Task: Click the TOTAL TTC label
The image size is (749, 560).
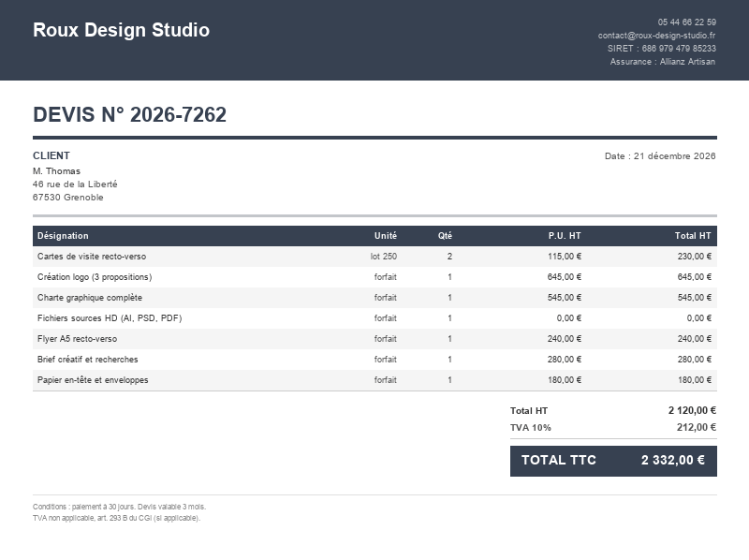Action: [559, 460]
